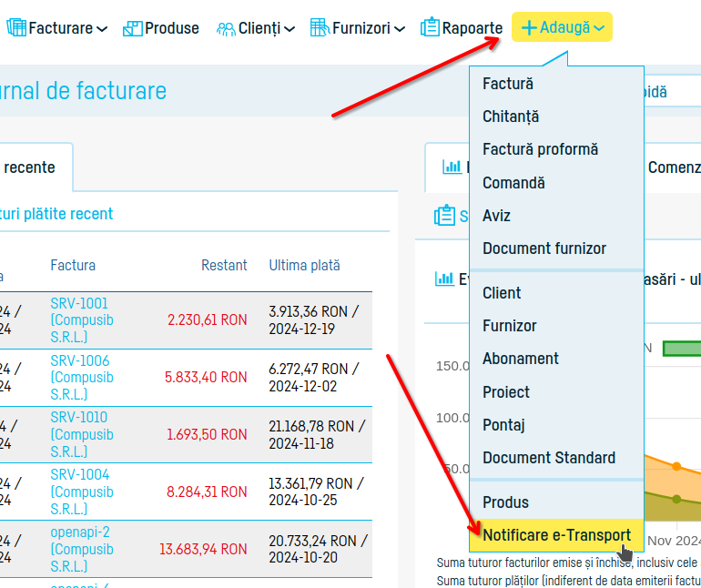The image size is (701, 588).
Task: Select the Aviz menu entry
Action: pyautogui.click(x=496, y=216)
